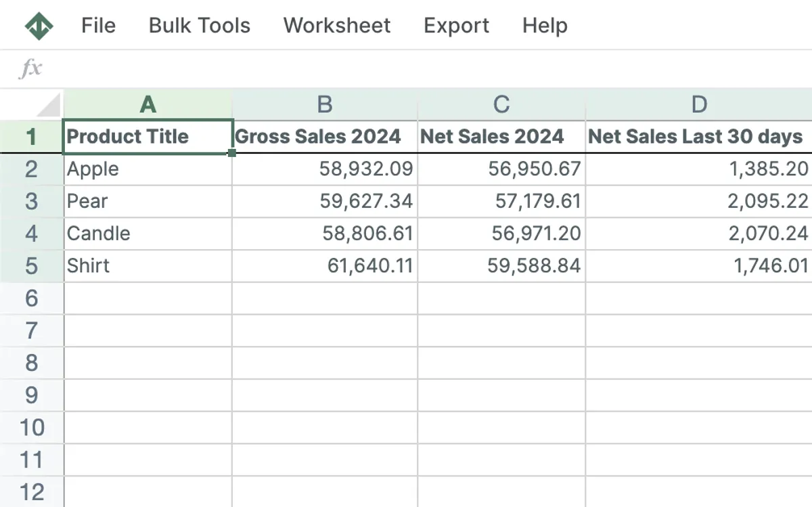Click the fx formula icon
Screen dimensions: 812x507
coord(32,68)
